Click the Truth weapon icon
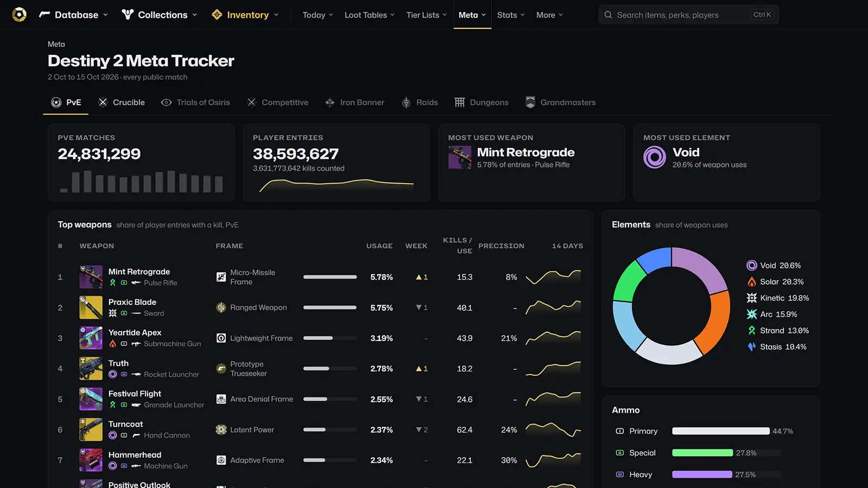 point(91,369)
